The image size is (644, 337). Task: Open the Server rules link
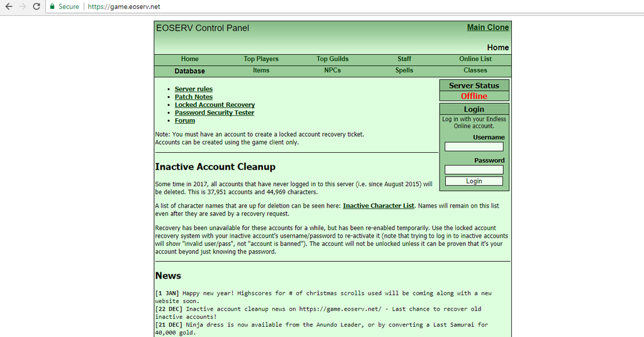pyautogui.click(x=194, y=89)
